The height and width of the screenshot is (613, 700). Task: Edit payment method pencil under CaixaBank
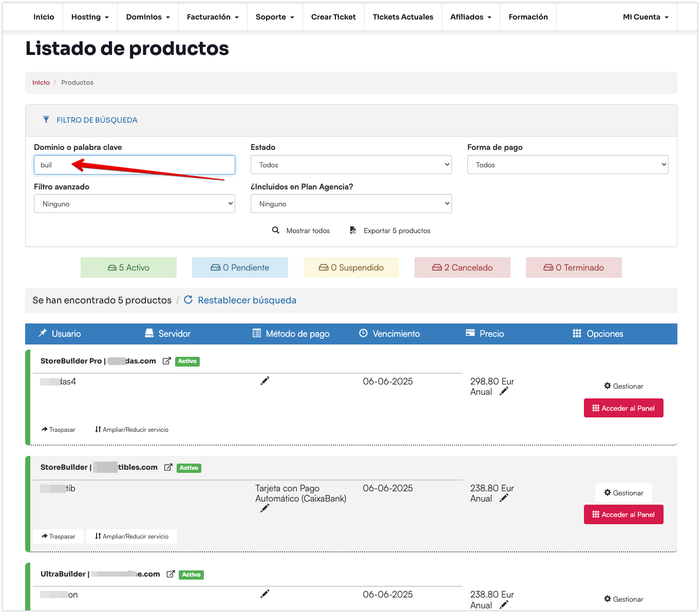265,508
